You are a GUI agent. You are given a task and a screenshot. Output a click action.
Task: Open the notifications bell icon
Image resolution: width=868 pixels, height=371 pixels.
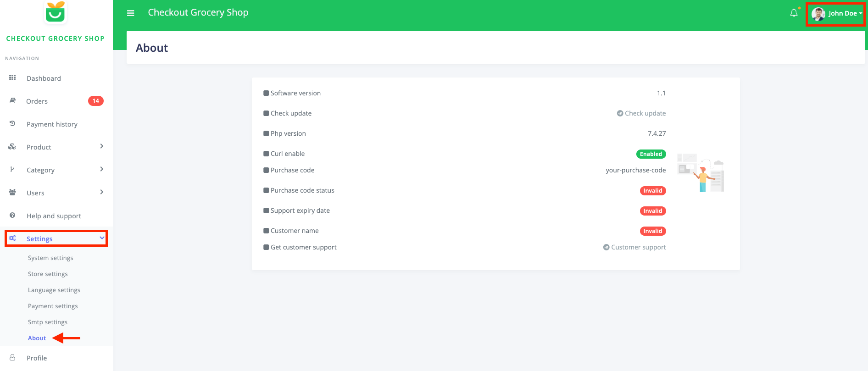point(794,13)
